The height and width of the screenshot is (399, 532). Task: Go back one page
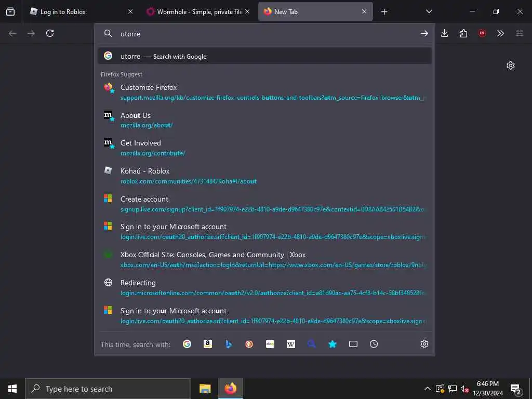[x=12, y=33]
